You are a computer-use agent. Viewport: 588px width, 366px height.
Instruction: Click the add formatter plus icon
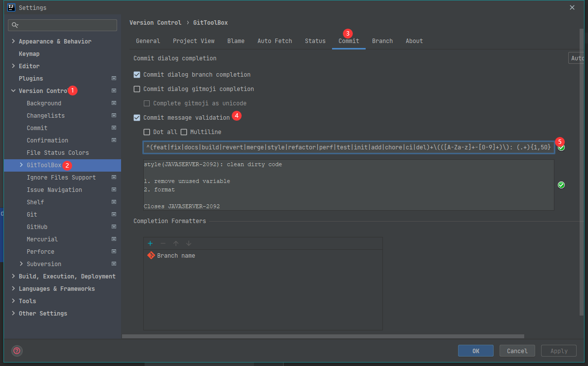[x=150, y=243]
